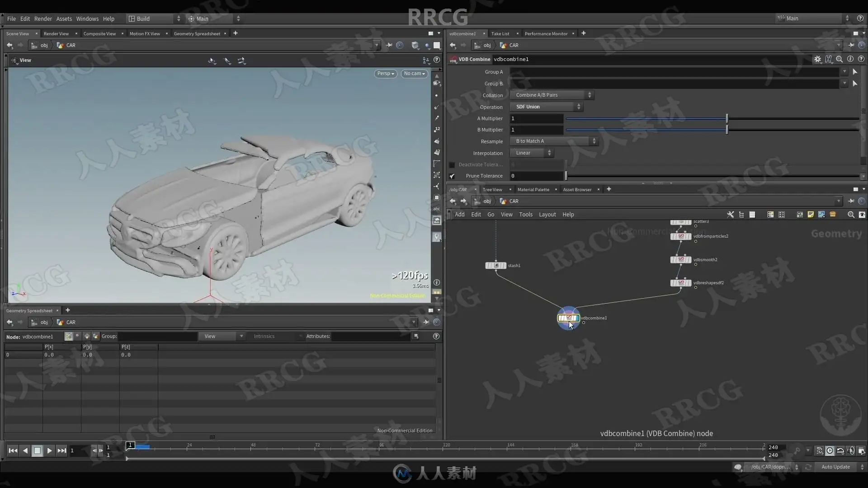Screen dimensions: 868x488
Task: Click the vdbsmooth2 node icon
Action: click(x=680, y=260)
